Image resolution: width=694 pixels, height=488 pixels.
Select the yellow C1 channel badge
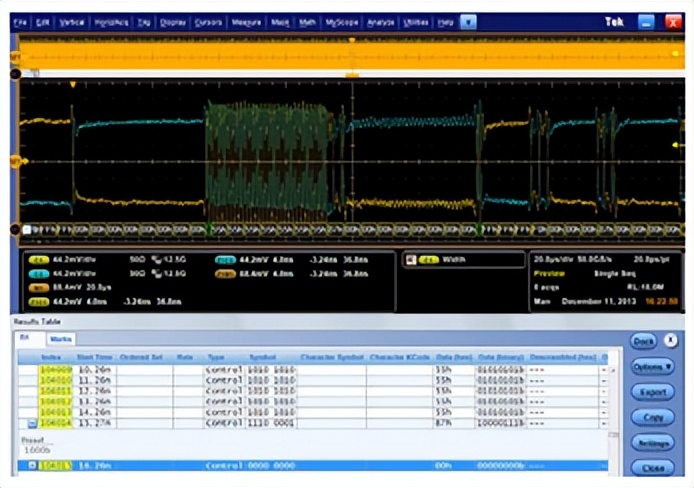pos(39,258)
